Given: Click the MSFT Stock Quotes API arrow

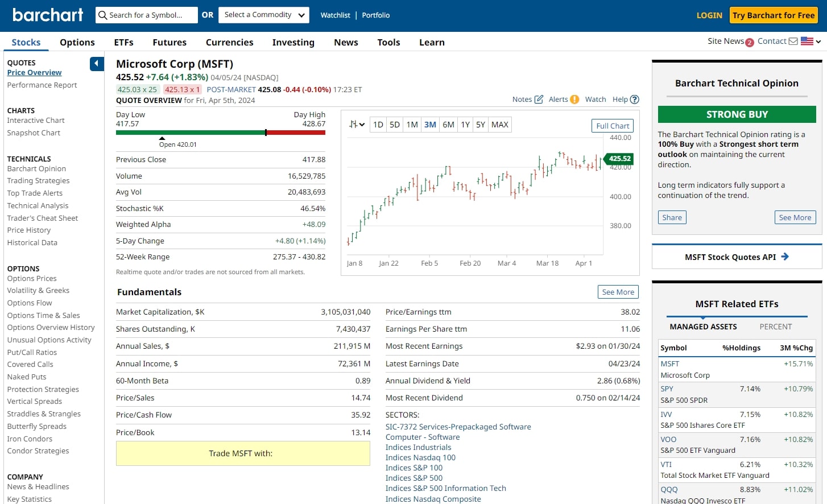Looking at the screenshot, I should coord(785,257).
